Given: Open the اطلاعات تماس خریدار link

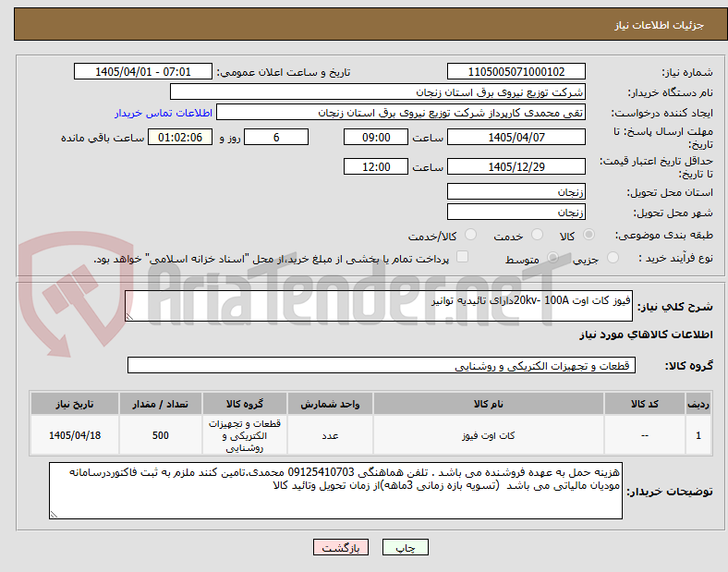Looking at the screenshot, I should 164,113.
